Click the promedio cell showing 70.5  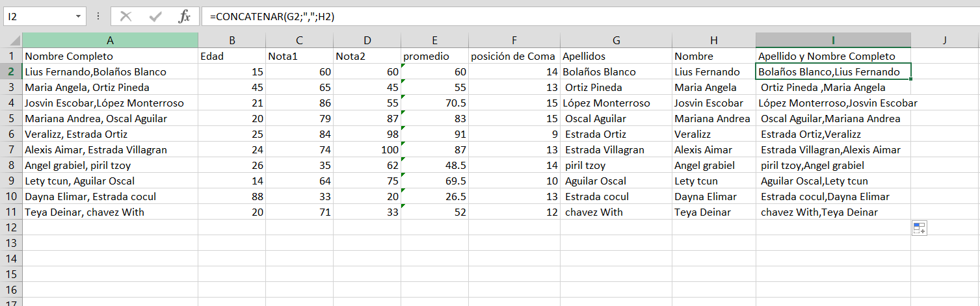(435, 103)
